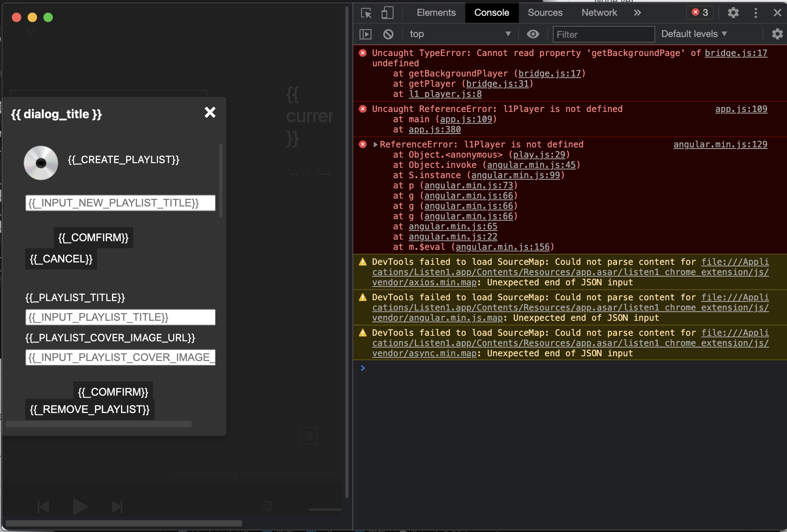Clear console with the ban icon

388,34
